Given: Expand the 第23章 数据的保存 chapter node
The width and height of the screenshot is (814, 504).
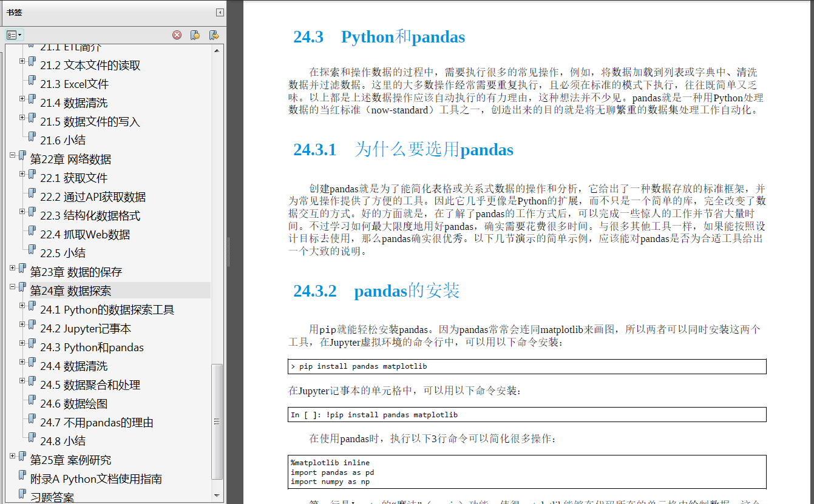Looking at the screenshot, I should [13, 267].
